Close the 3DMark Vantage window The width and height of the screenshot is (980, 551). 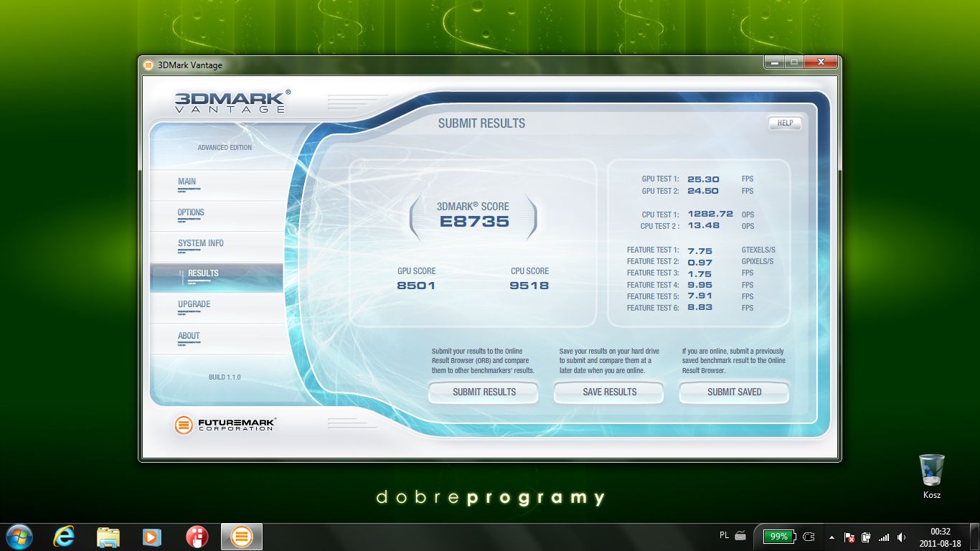821,62
